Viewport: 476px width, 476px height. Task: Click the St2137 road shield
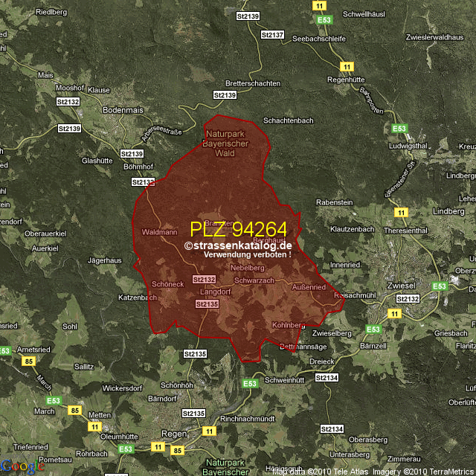(x=273, y=35)
